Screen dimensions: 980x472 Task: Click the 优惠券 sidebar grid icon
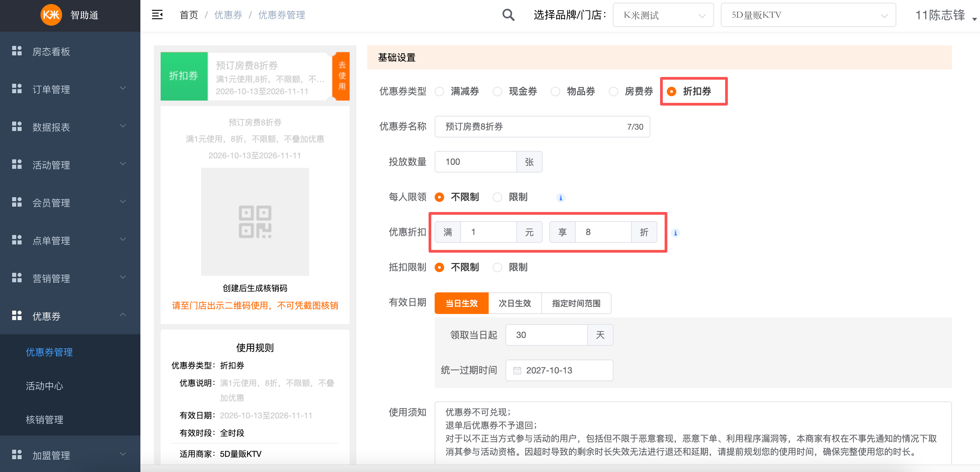click(17, 315)
